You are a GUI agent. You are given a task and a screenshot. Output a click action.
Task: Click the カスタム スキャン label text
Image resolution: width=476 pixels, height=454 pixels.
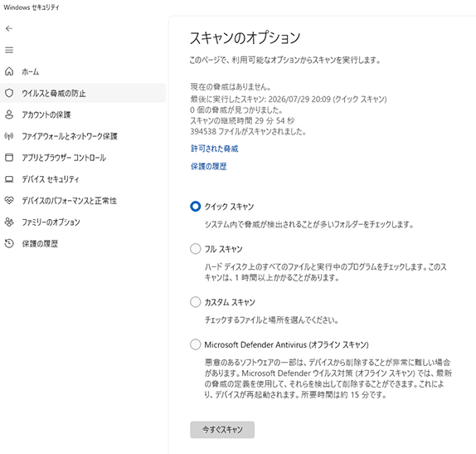tap(230, 302)
